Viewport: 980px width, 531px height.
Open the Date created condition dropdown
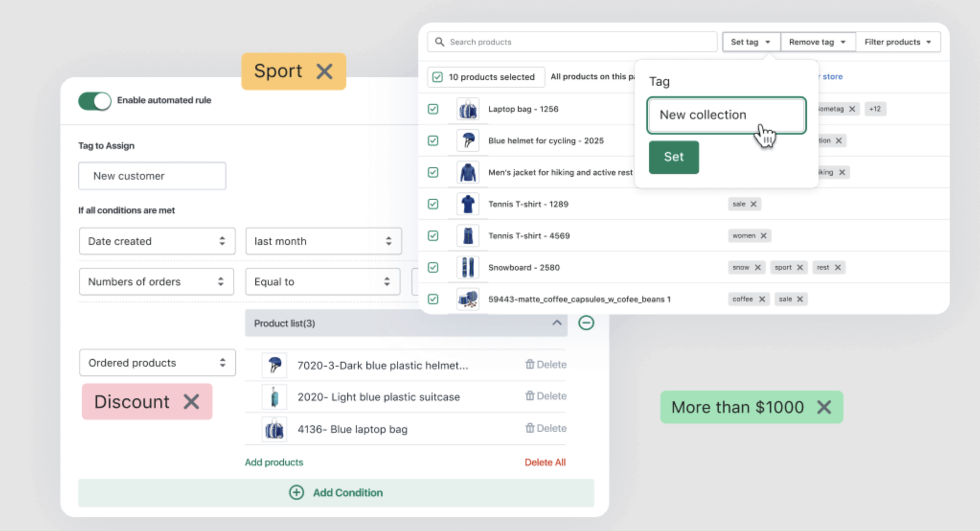tap(157, 241)
